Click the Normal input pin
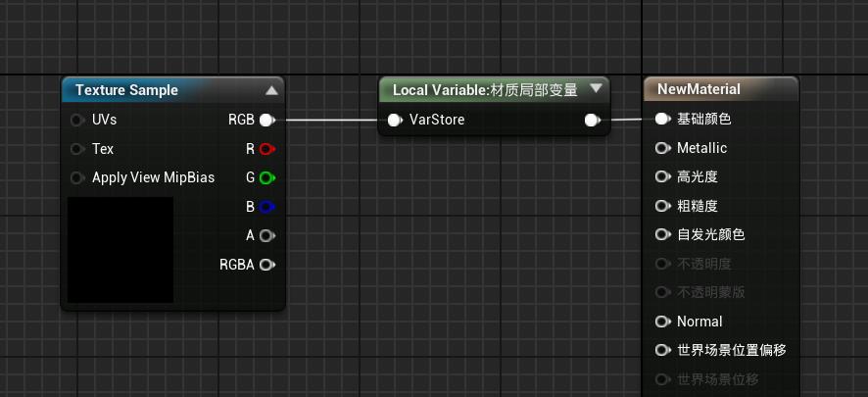Image resolution: width=868 pixels, height=397 pixels. coord(662,322)
